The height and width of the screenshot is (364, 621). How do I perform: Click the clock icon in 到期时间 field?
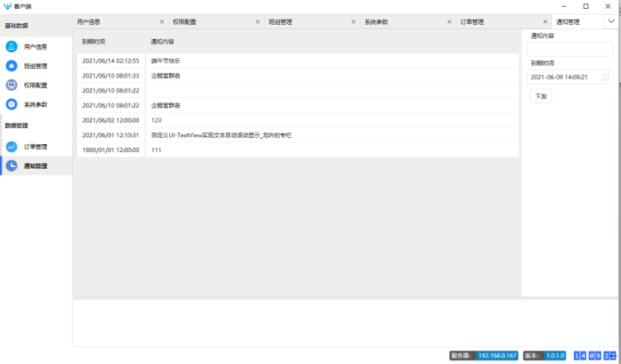[x=605, y=77]
